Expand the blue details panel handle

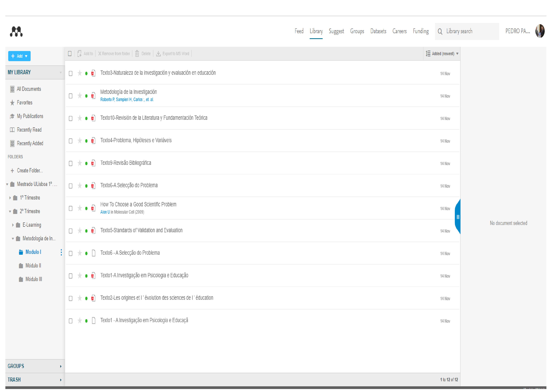click(x=458, y=217)
